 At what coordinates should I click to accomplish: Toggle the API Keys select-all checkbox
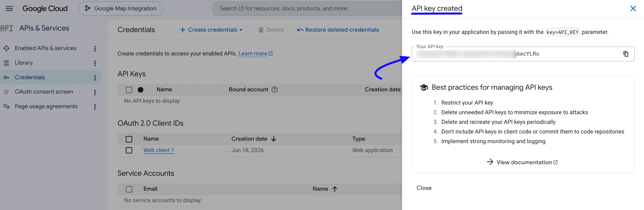[x=129, y=90]
